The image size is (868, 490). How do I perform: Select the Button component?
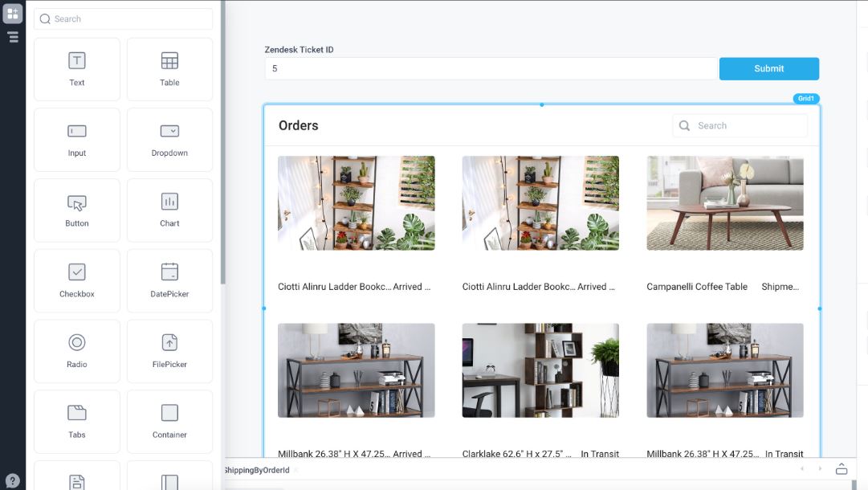[77, 210]
